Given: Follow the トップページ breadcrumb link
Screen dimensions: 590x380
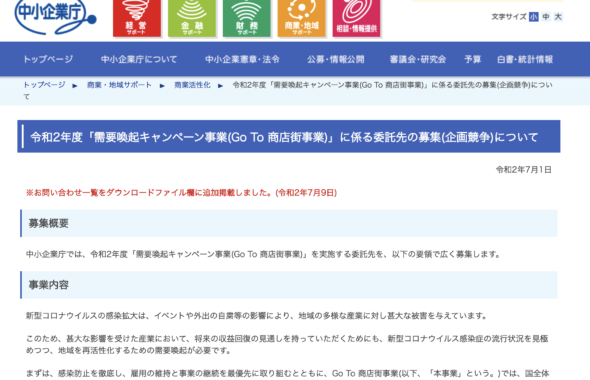Looking at the screenshot, I should [44, 85].
